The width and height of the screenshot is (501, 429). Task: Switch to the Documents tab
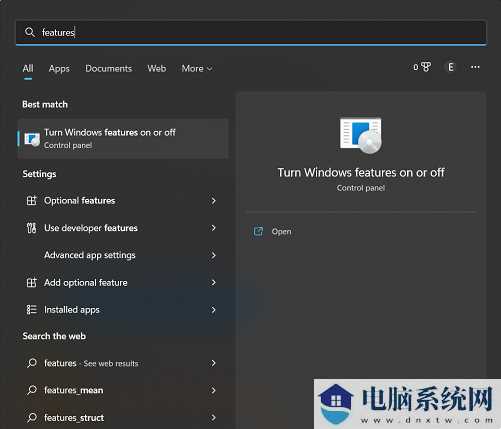[x=108, y=69]
